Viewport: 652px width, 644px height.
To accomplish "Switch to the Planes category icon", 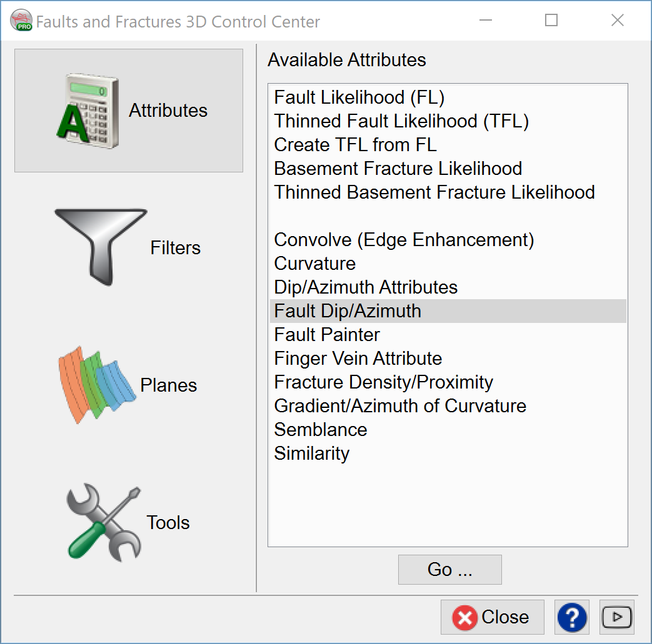I will coord(97,385).
